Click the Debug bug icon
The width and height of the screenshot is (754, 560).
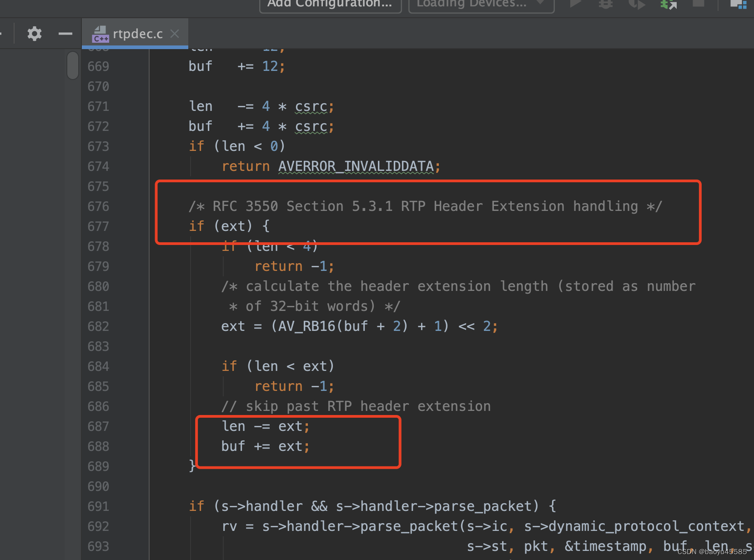605,4
